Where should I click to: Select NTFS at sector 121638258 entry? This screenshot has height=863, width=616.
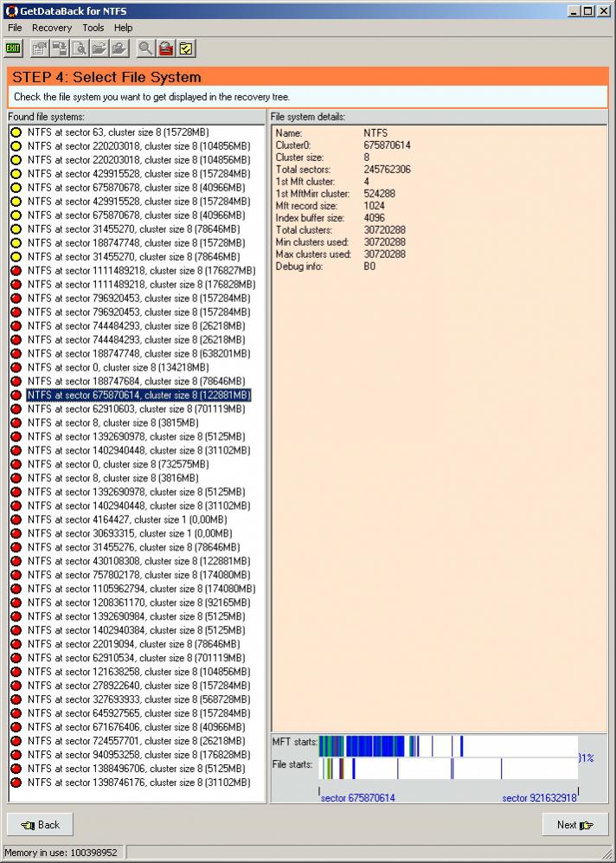[x=138, y=672]
